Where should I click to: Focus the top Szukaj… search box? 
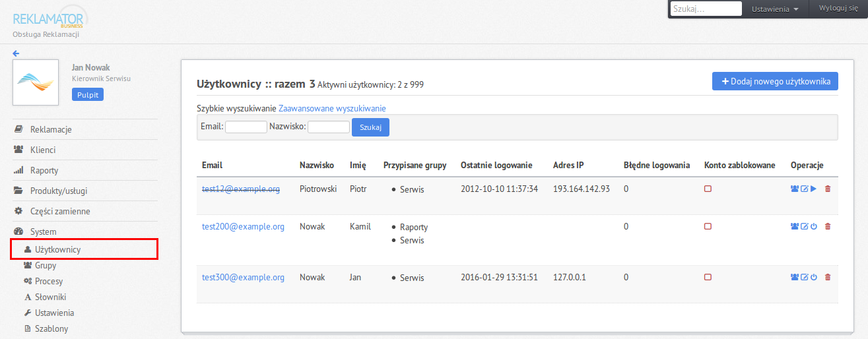[x=706, y=9]
